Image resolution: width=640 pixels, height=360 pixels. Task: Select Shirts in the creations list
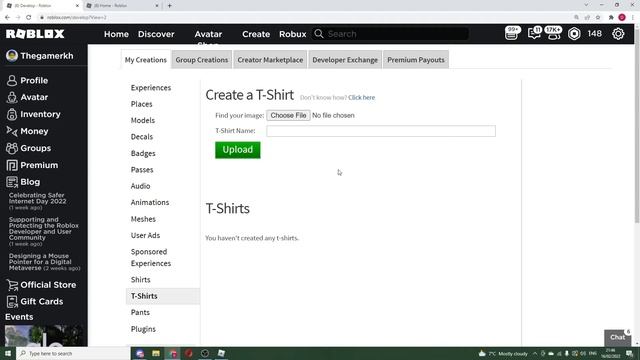[140, 280]
